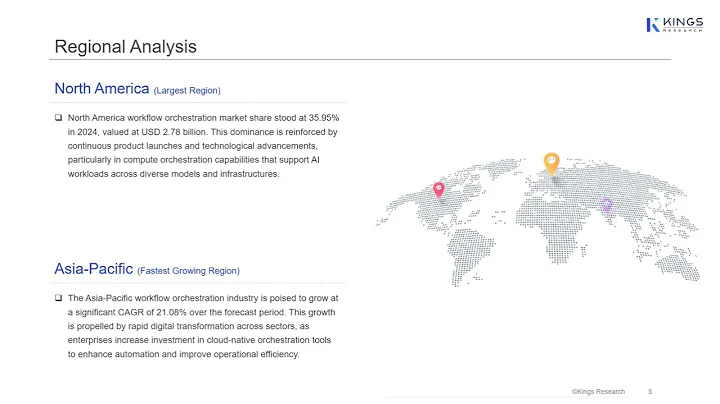
Task: Click 'compute orchestration capabilities' text
Action: [191, 160]
